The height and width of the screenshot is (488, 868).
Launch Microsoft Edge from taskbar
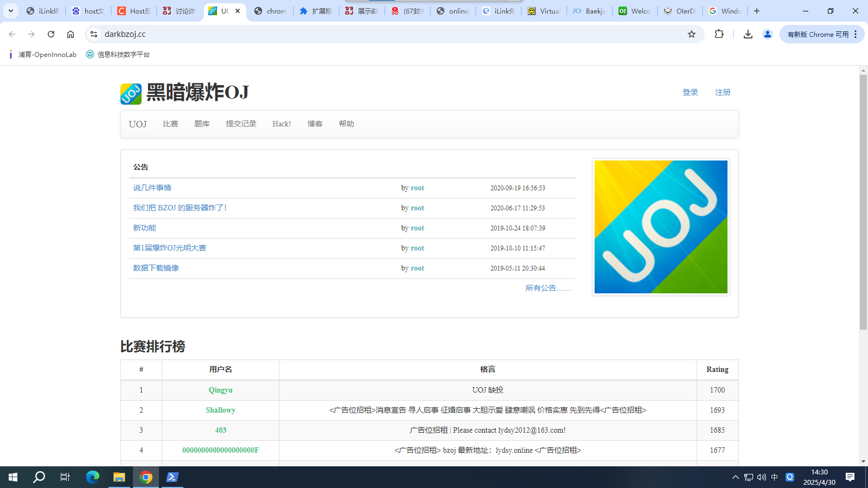pos(93,477)
